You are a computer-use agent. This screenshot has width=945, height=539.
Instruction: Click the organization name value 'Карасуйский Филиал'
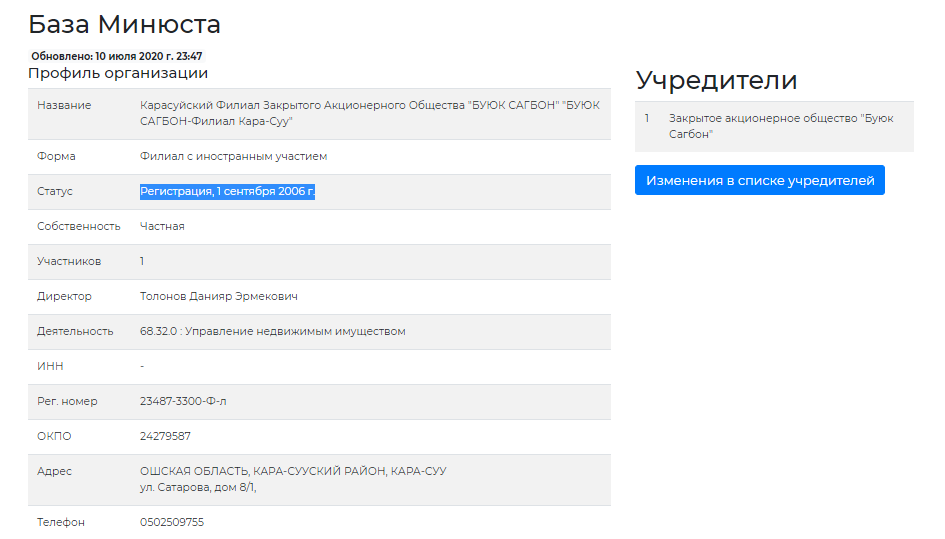pos(369,113)
